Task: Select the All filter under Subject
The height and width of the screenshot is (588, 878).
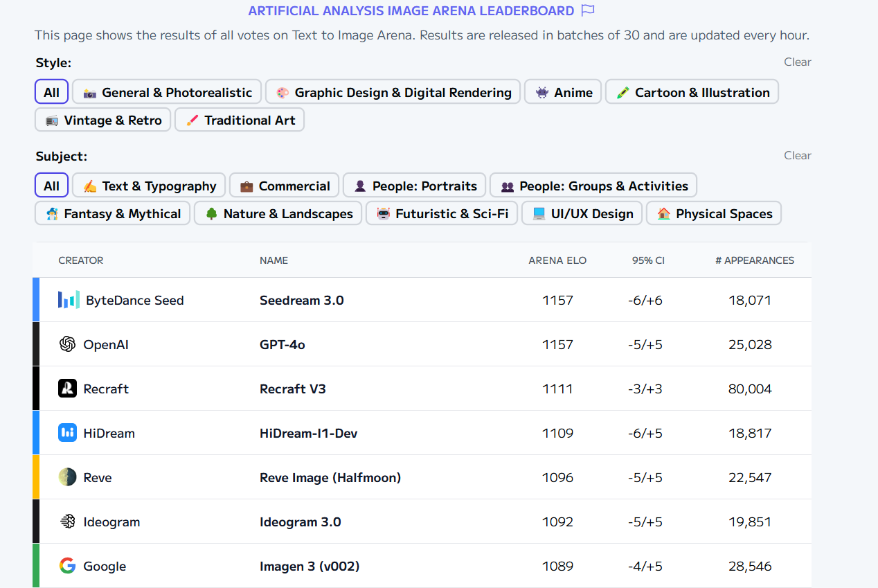Action: click(51, 186)
